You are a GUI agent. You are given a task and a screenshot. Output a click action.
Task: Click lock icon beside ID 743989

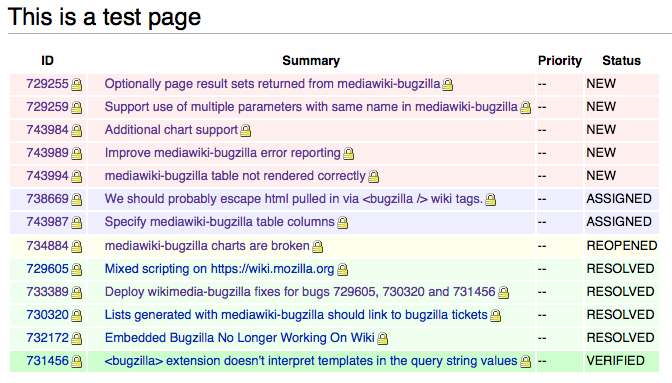pos(77,154)
